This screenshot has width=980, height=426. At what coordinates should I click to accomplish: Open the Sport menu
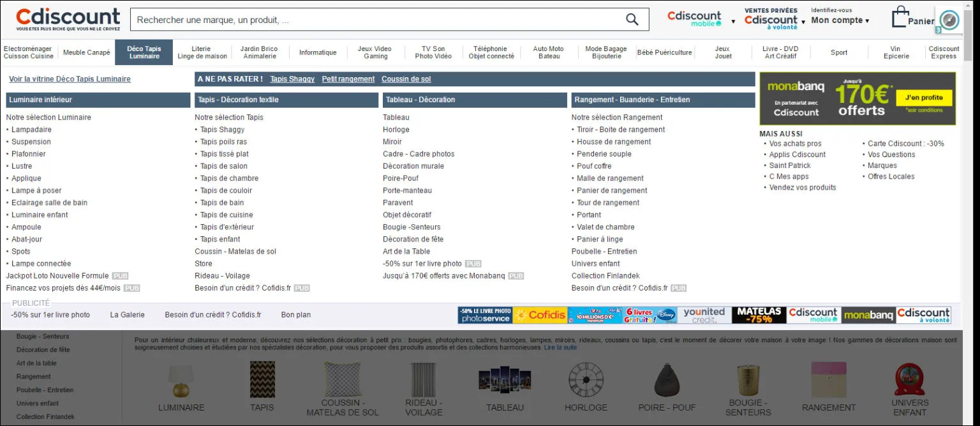tap(839, 52)
